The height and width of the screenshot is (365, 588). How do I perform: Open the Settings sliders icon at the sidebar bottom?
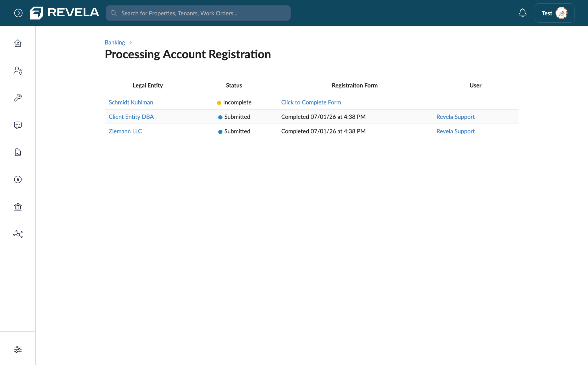[18, 349]
